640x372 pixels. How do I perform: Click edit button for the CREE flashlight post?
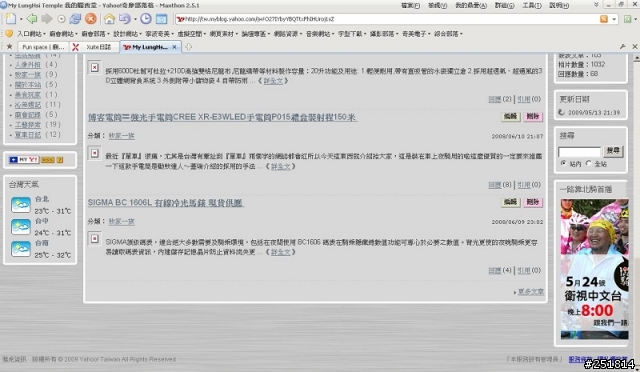[x=510, y=116]
